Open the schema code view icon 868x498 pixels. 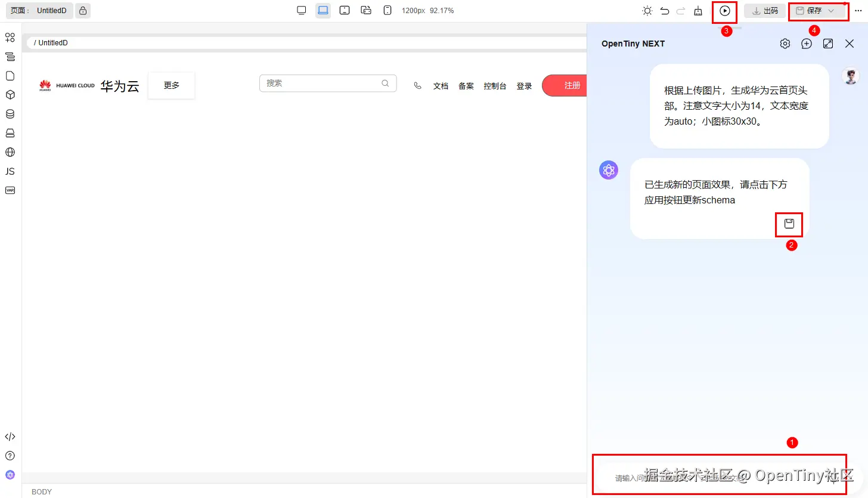click(x=10, y=437)
